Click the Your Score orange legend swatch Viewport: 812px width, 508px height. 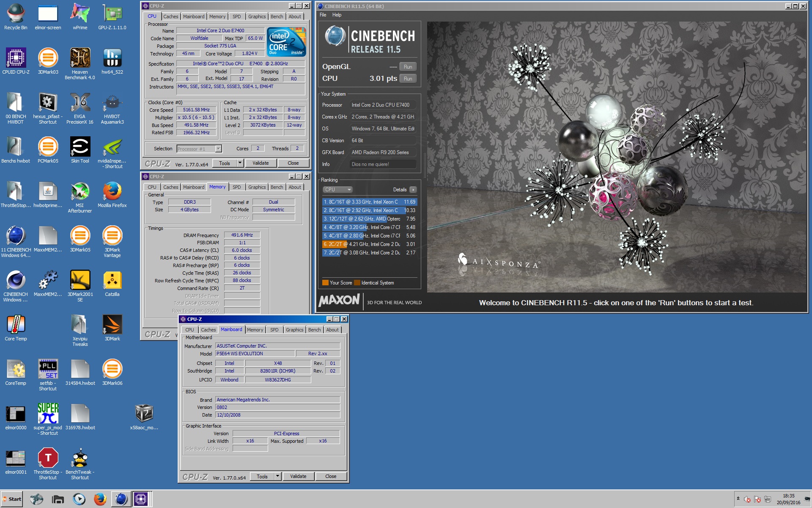click(325, 283)
